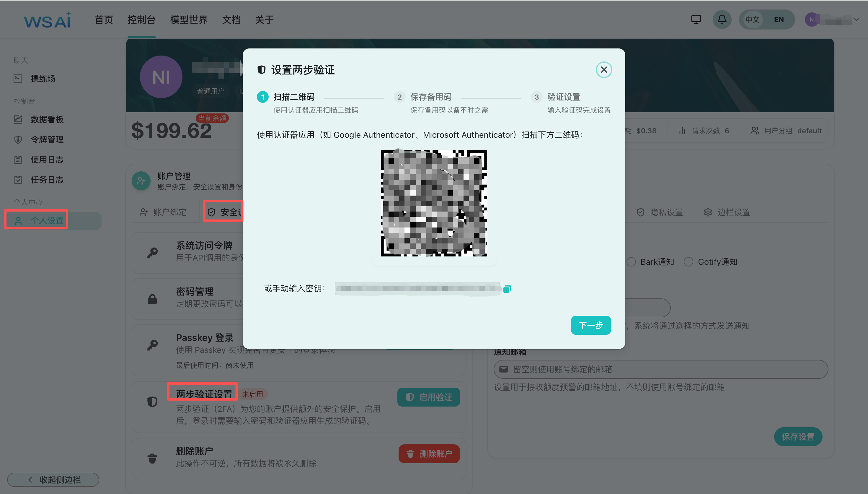
Task: Click the 数据看板 chart icon
Action: point(18,119)
